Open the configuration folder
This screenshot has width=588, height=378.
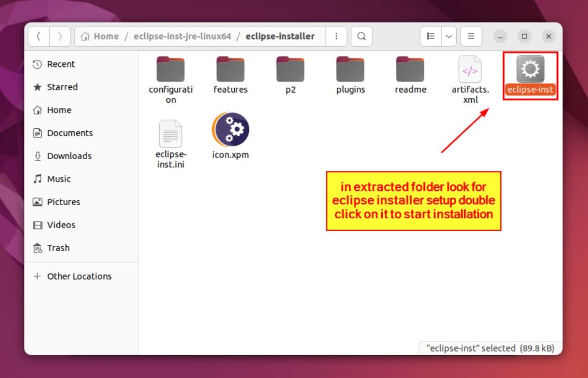click(x=170, y=71)
